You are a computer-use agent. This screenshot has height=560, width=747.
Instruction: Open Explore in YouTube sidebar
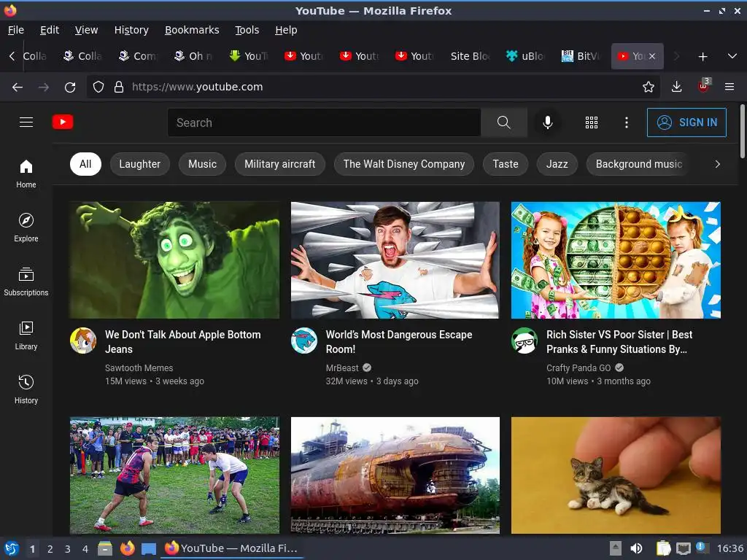point(26,228)
